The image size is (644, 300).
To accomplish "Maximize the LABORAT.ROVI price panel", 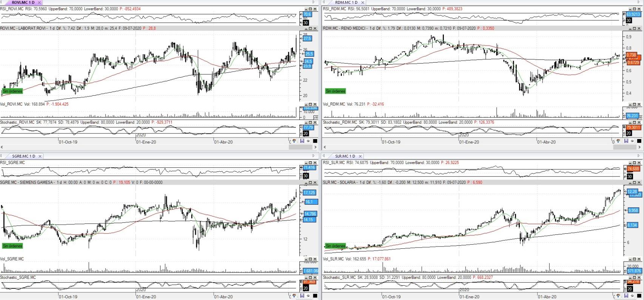I will pos(310,28).
